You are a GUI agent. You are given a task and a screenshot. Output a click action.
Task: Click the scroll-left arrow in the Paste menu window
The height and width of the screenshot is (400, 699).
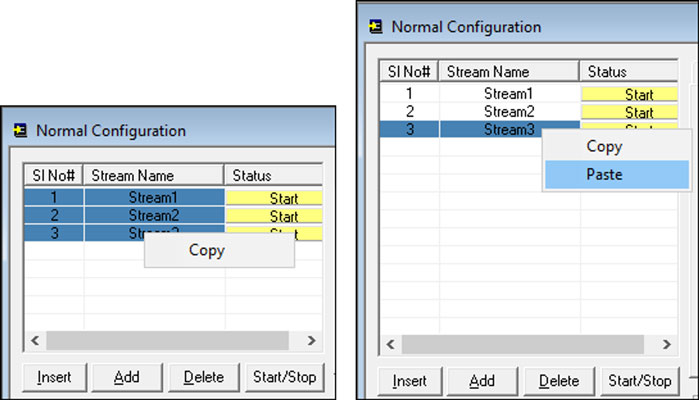tap(390, 343)
